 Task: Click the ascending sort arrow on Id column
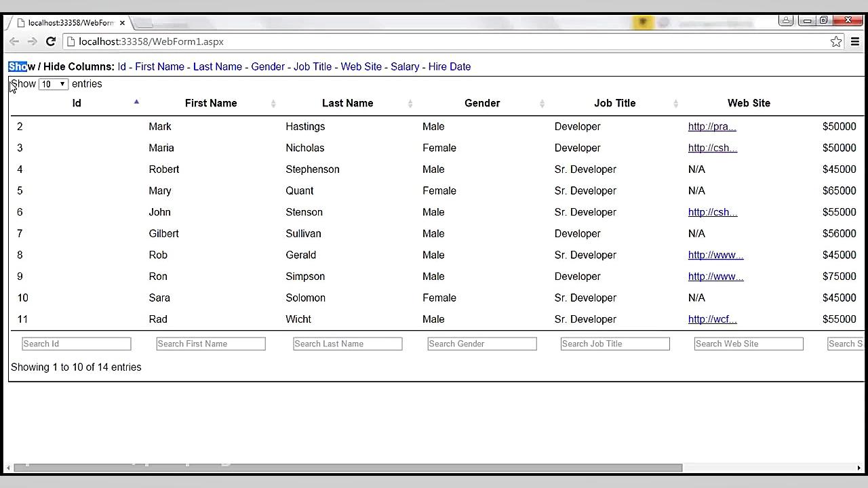click(x=136, y=102)
